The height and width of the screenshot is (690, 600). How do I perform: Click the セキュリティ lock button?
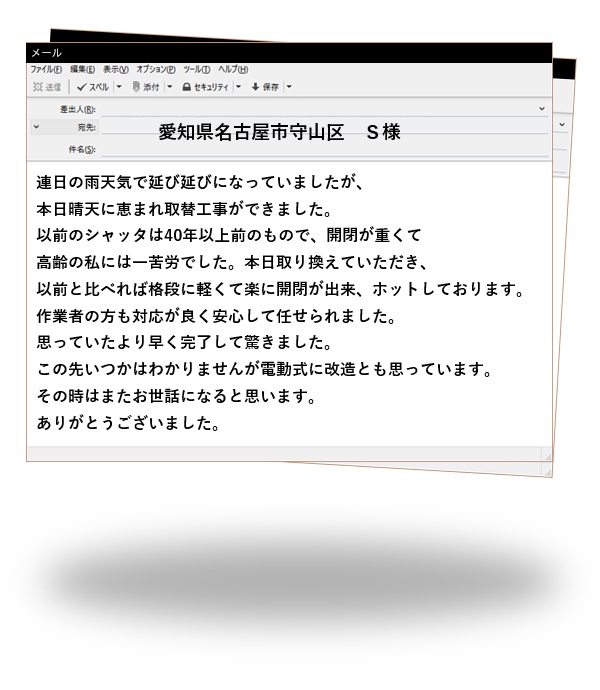pos(206,87)
